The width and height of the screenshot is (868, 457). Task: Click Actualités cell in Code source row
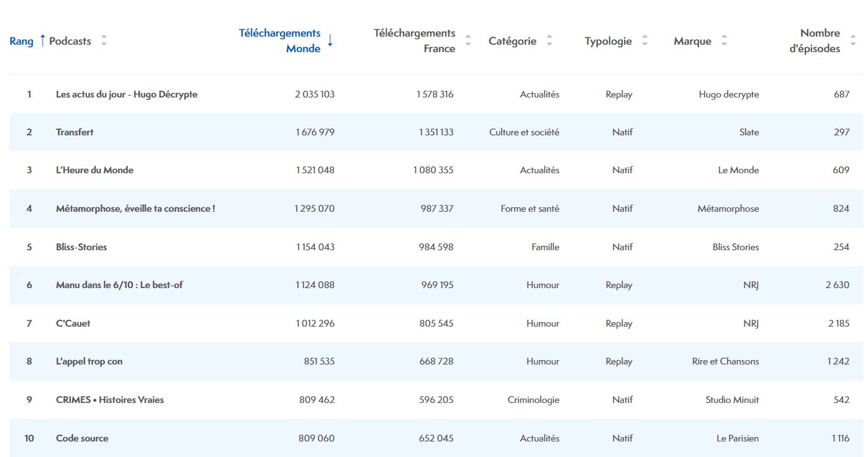click(x=540, y=438)
